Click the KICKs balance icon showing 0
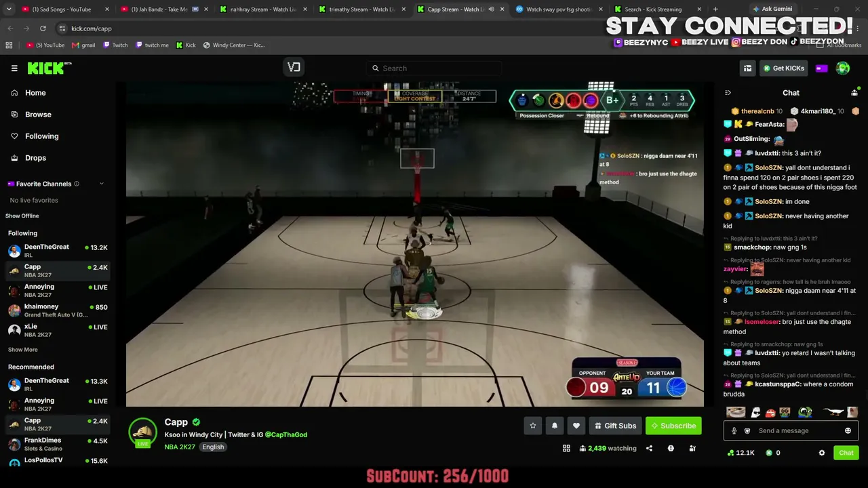The image size is (868, 488). coord(769,453)
